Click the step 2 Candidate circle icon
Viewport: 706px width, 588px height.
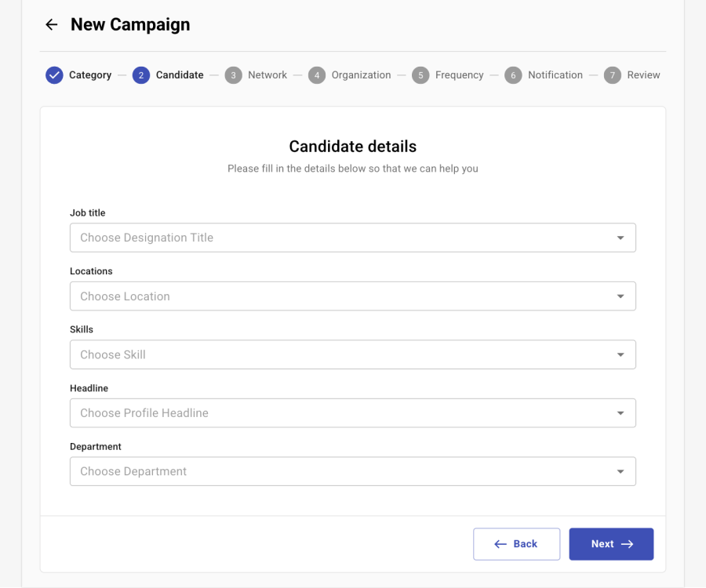(x=141, y=75)
